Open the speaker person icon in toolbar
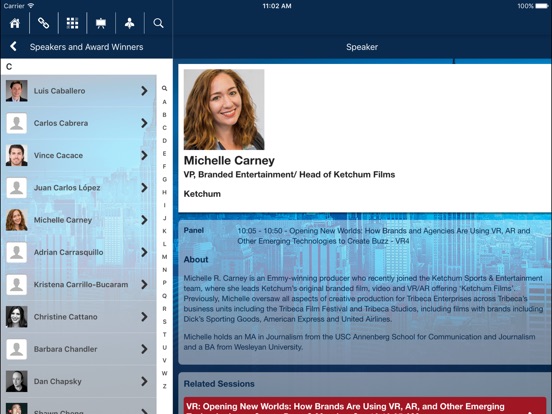This screenshot has width=552, height=414. (130, 23)
